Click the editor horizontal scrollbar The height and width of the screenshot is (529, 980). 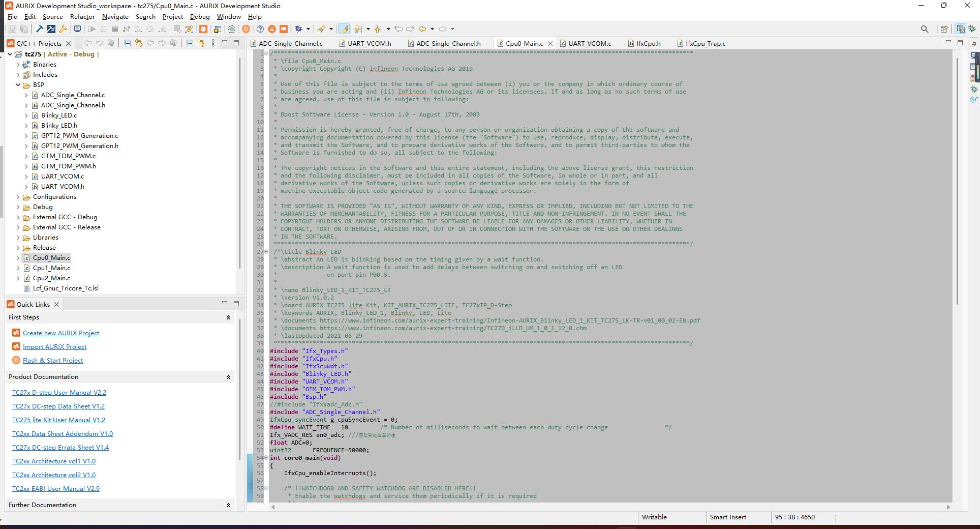[x=610, y=507]
